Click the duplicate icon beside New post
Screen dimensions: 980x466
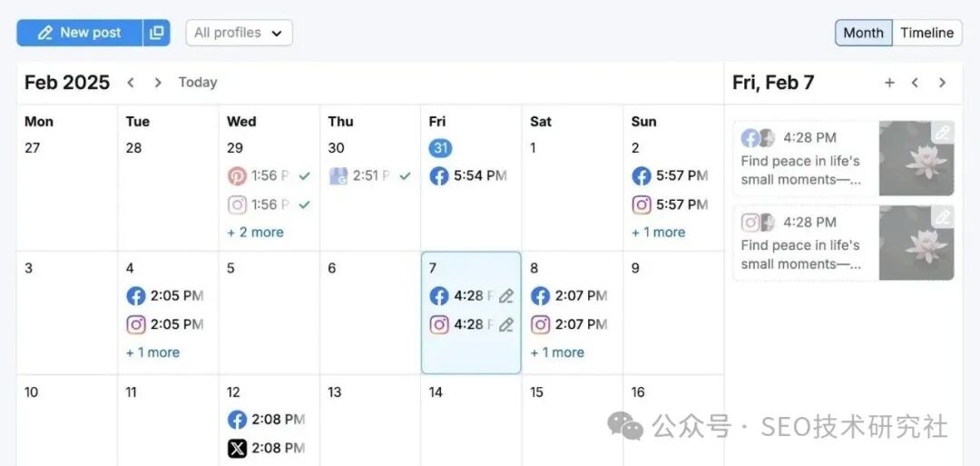(157, 33)
